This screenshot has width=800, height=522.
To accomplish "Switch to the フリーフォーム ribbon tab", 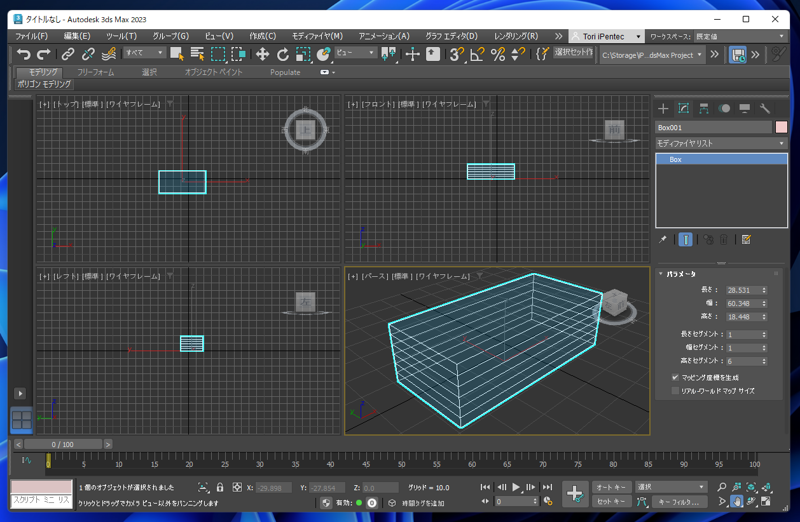I will coord(95,72).
